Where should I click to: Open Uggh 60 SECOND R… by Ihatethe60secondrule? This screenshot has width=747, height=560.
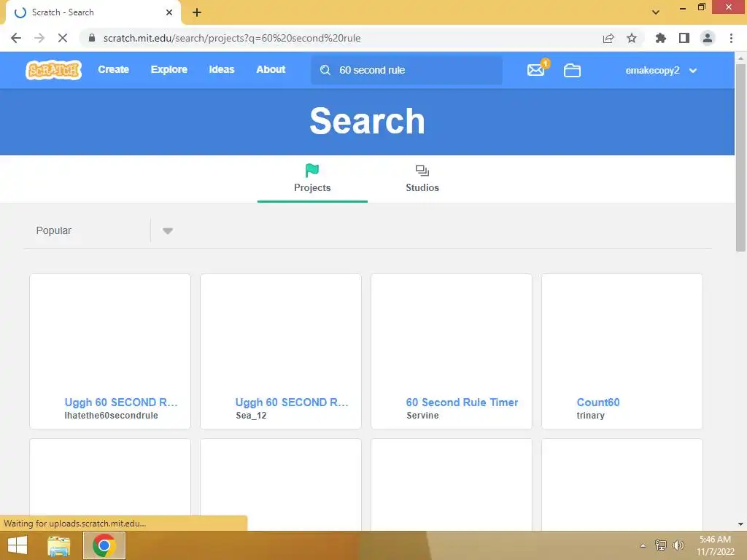point(121,402)
